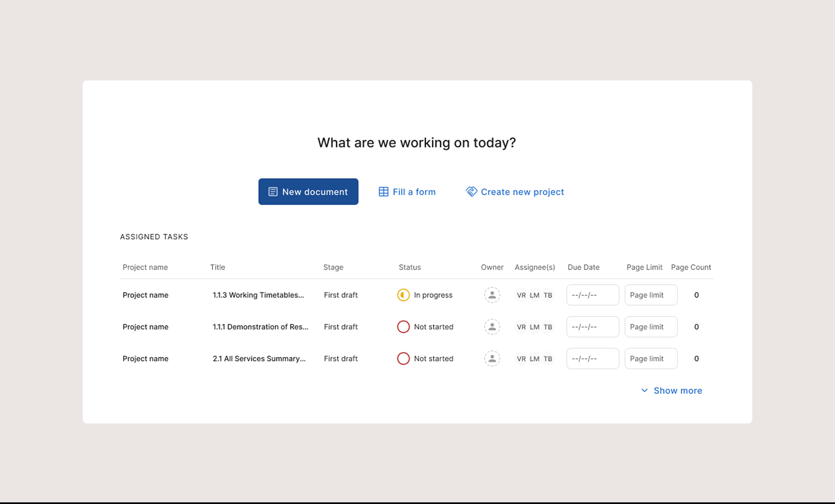Sort by the Stage column header
835x504 pixels.
point(333,267)
